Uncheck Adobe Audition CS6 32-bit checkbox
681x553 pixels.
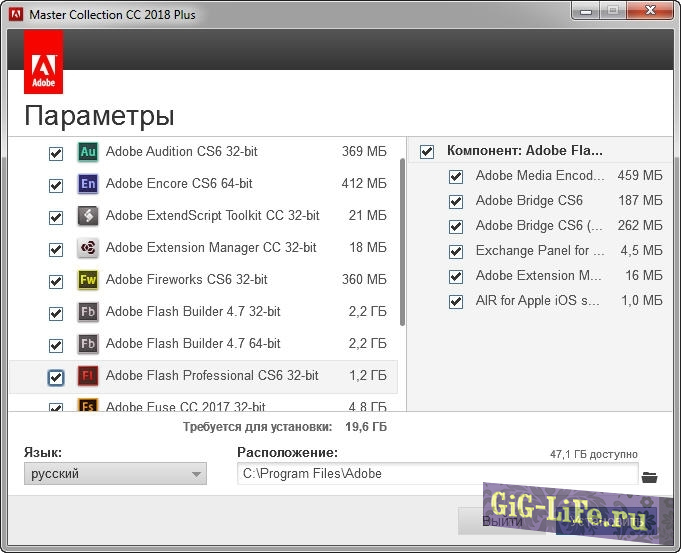coord(56,154)
